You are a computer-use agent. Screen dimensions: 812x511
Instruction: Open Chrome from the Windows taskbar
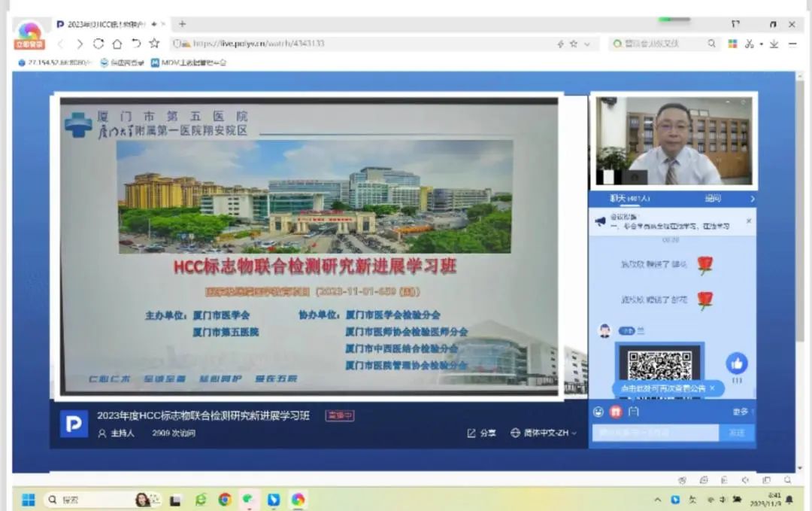click(x=224, y=499)
